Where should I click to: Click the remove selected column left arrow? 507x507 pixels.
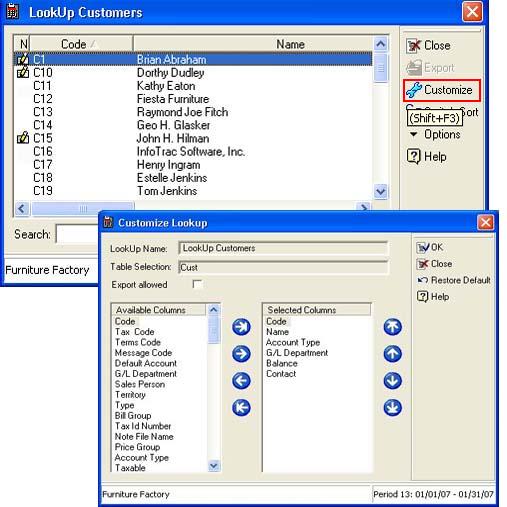coord(241,381)
